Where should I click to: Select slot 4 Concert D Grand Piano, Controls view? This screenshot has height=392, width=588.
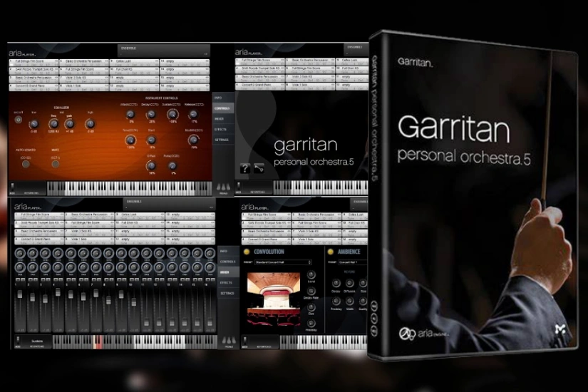(x=33, y=88)
